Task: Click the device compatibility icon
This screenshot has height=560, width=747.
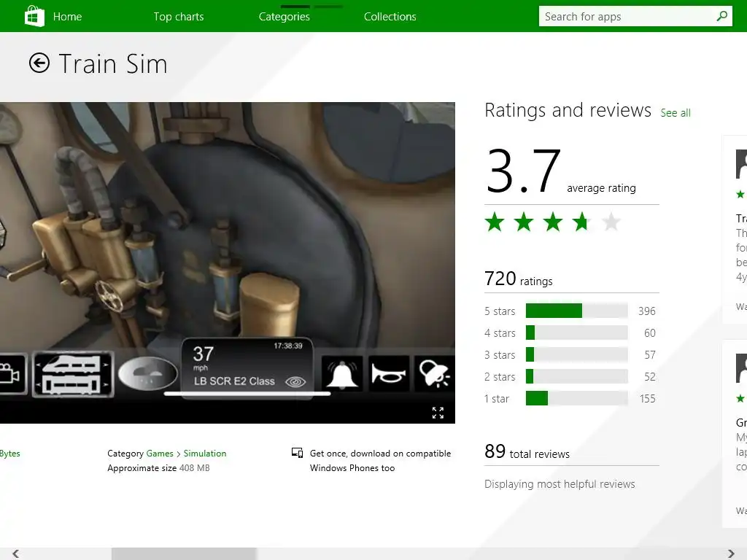Action: (298, 453)
